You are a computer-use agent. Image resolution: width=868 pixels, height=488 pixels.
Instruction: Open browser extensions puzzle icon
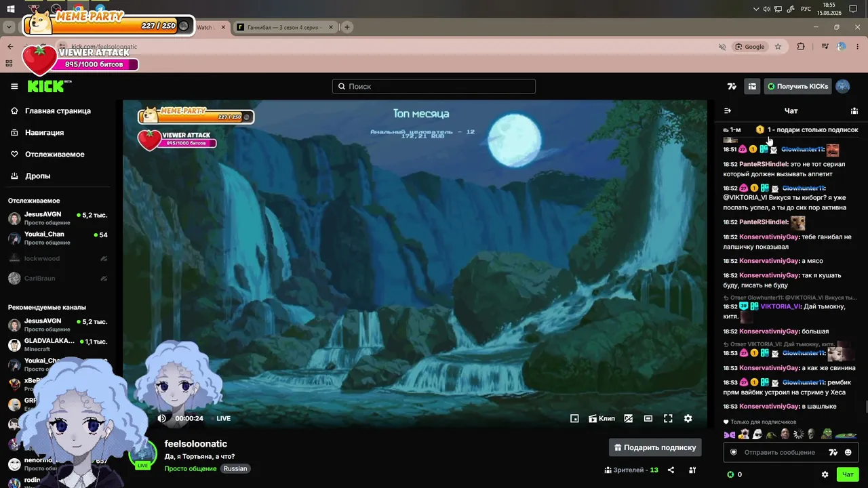pos(801,47)
